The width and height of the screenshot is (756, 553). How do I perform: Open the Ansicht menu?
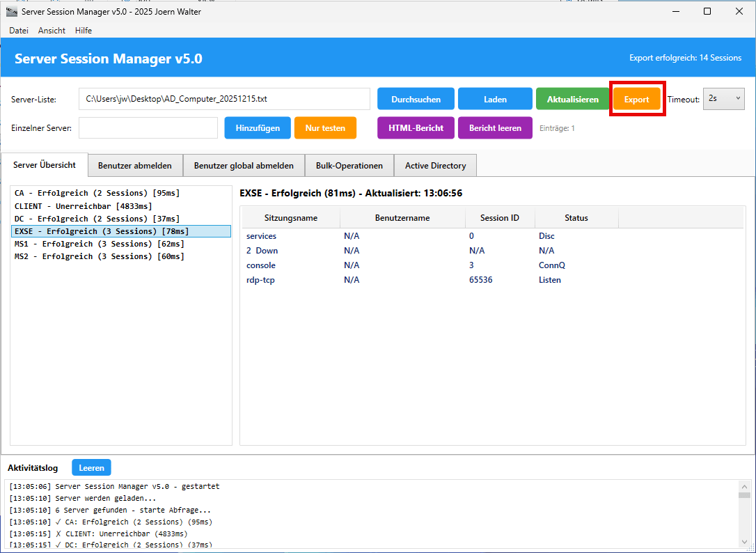(52, 31)
